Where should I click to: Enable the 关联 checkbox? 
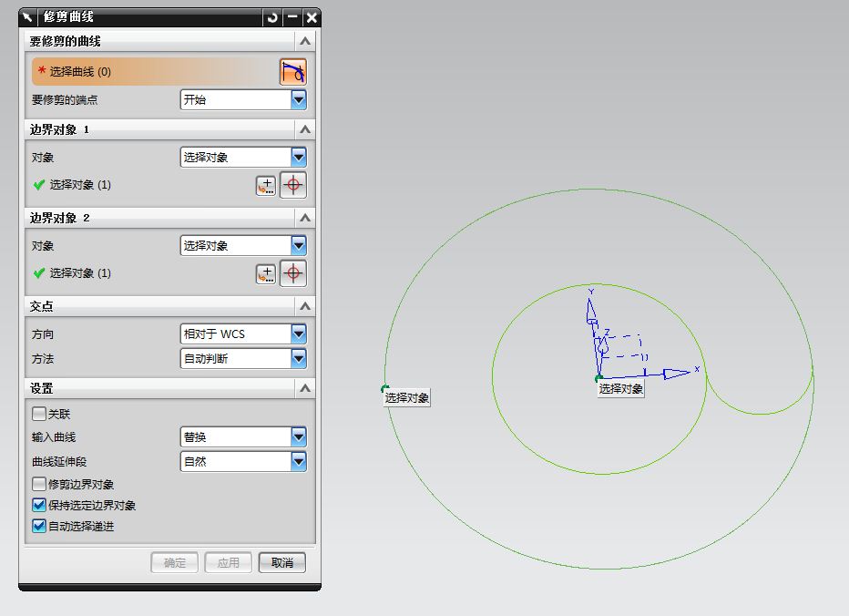coord(39,414)
